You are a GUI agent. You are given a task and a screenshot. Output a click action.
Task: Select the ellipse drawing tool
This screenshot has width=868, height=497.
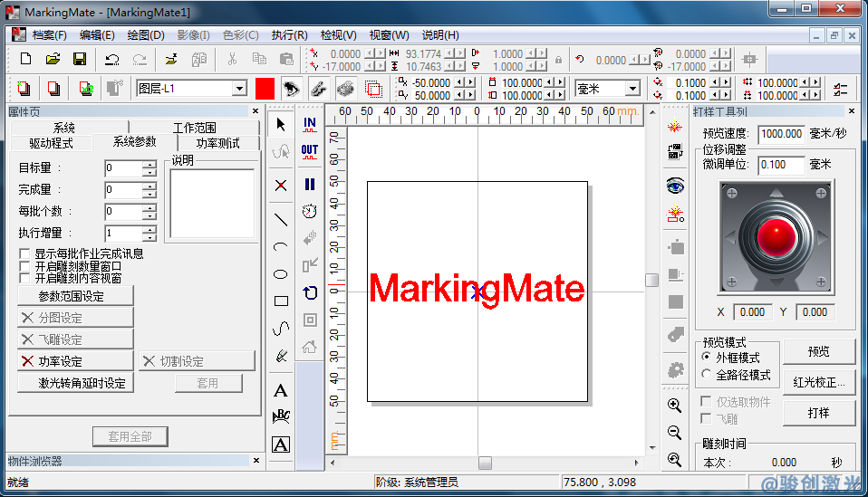(x=281, y=274)
